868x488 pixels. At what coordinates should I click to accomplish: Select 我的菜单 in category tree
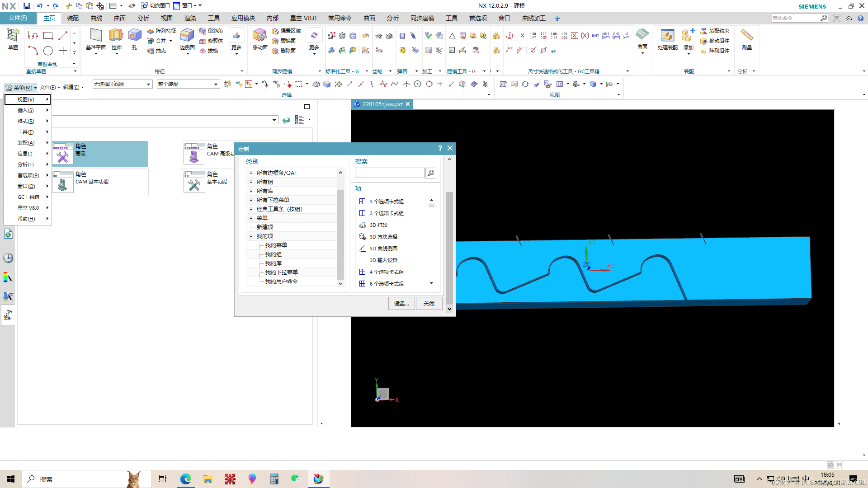(x=276, y=245)
